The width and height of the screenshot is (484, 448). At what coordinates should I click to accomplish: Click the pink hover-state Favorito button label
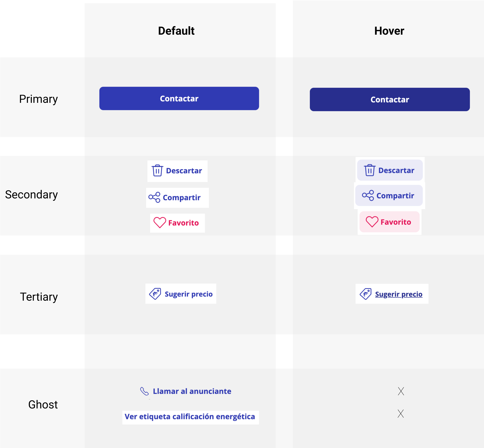(396, 222)
